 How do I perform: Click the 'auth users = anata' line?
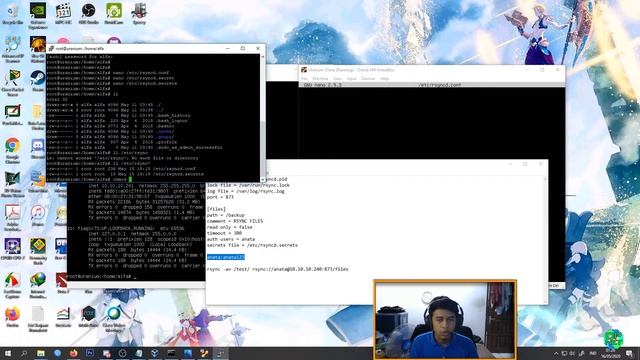pyautogui.click(x=231, y=239)
